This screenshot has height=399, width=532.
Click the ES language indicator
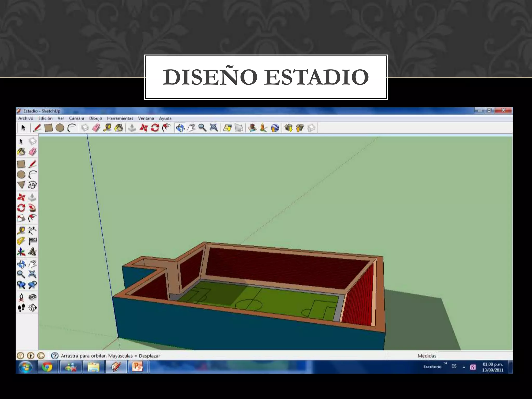point(454,366)
